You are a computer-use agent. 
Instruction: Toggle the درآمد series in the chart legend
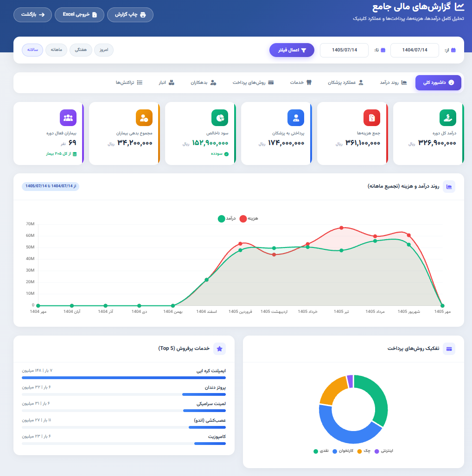click(x=227, y=219)
